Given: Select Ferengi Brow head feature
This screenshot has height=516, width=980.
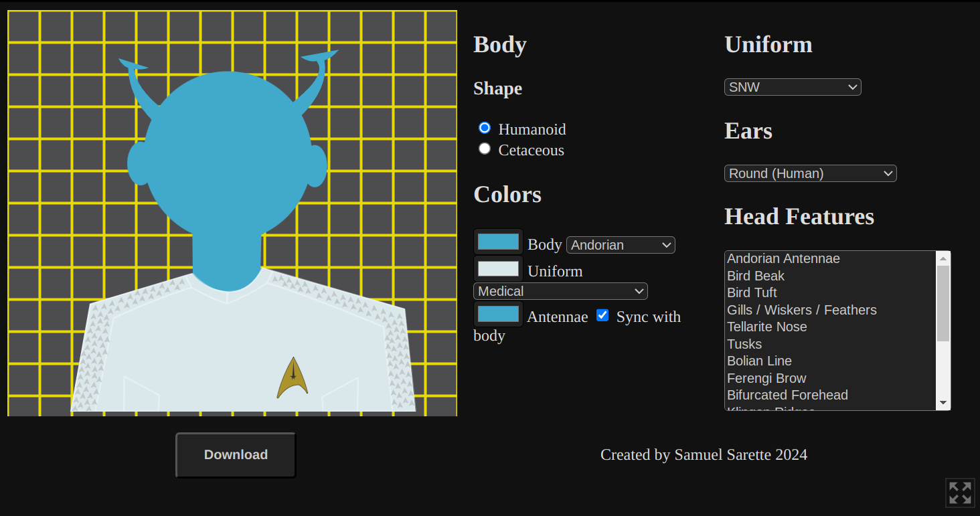Looking at the screenshot, I should click(x=831, y=378).
